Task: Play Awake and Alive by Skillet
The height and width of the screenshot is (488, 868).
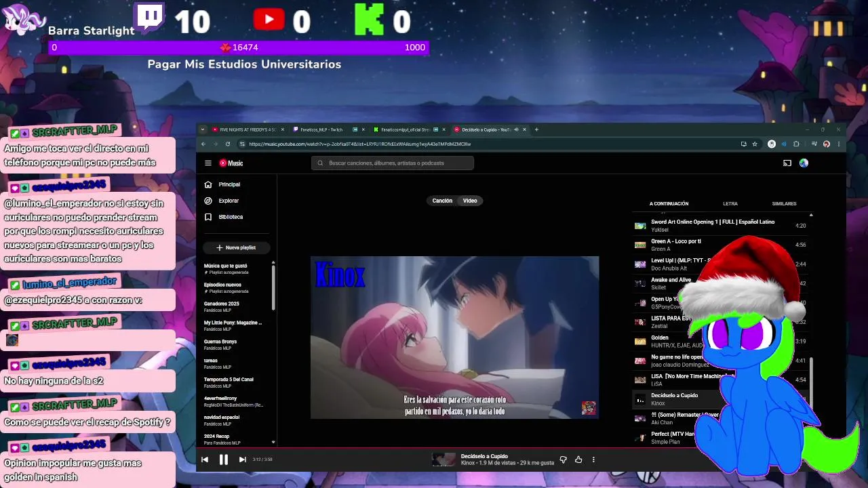Action: coord(720,283)
